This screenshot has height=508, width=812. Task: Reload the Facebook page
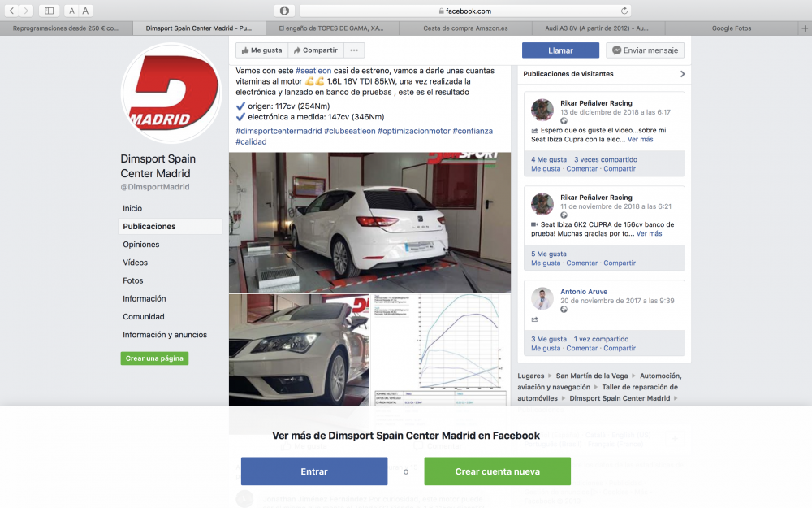pyautogui.click(x=624, y=11)
